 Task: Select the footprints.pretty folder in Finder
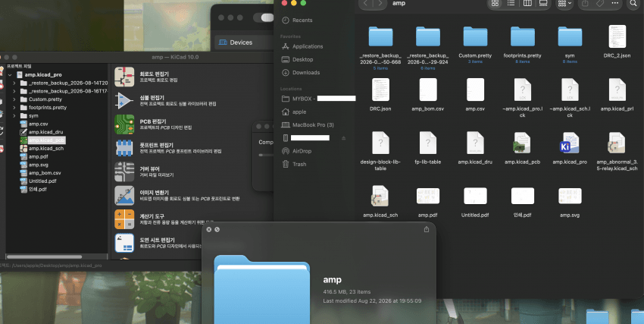pyautogui.click(x=522, y=43)
